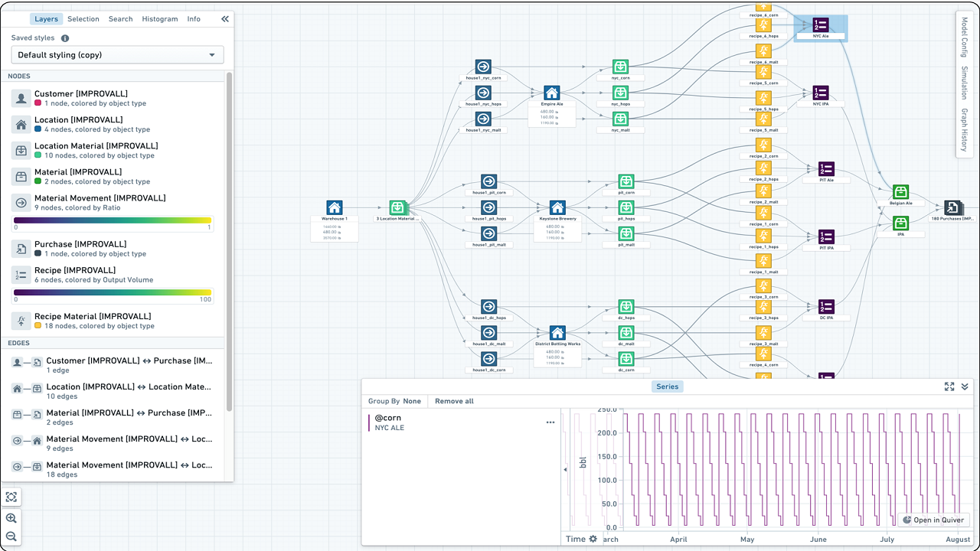This screenshot has width=980, height=551.
Task: Click the info icon beside Saved styles
Action: (65, 38)
